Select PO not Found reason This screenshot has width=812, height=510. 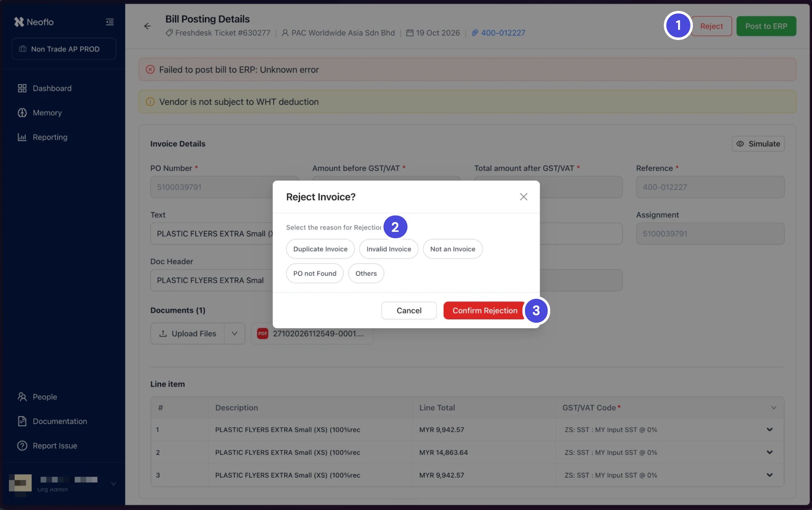pyautogui.click(x=315, y=274)
